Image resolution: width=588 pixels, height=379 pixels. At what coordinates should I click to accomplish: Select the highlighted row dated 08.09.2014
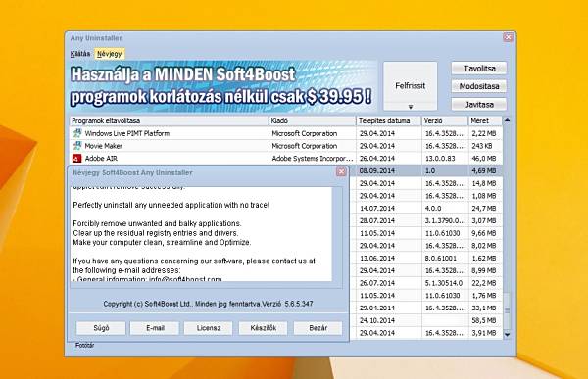pyautogui.click(x=426, y=170)
